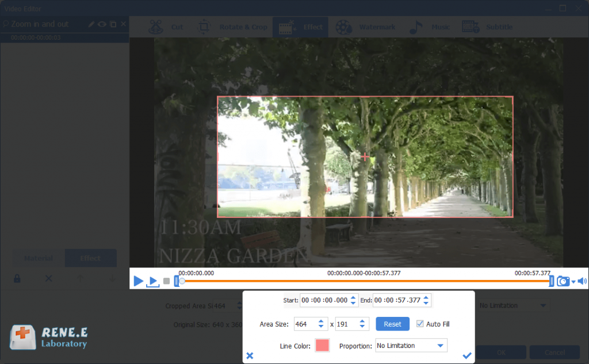Image resolution: width=589 pixels, height=364 pixels.
Task: Toggle the Auto Fill checkbox
Action: click(x=420, y=324)
